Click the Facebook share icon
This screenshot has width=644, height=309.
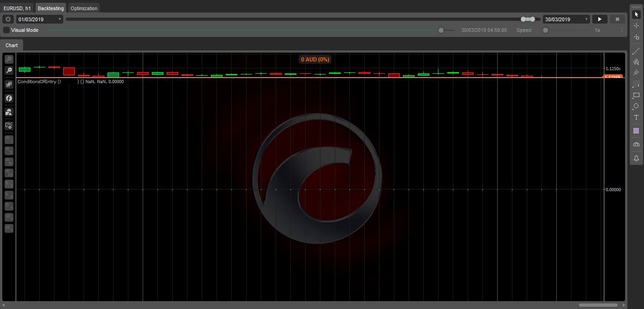tap(9, 98)
